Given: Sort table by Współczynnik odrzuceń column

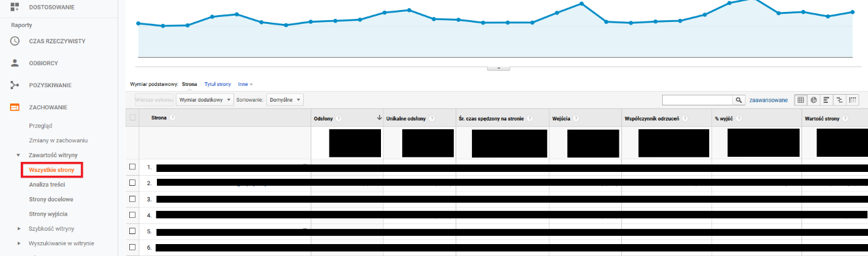Looking at the screenshot, I should pos(652,118).
